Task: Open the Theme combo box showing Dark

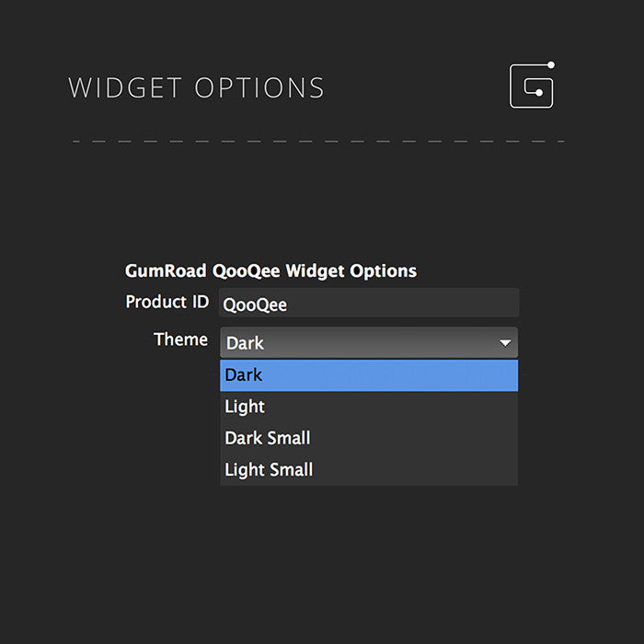Action: [x=369, y=342]
